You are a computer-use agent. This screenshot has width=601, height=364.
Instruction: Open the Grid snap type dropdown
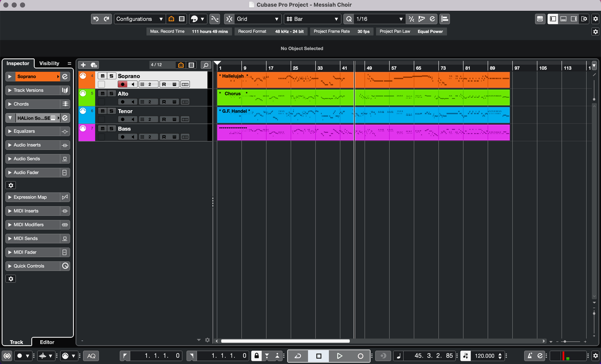[258, 19]
